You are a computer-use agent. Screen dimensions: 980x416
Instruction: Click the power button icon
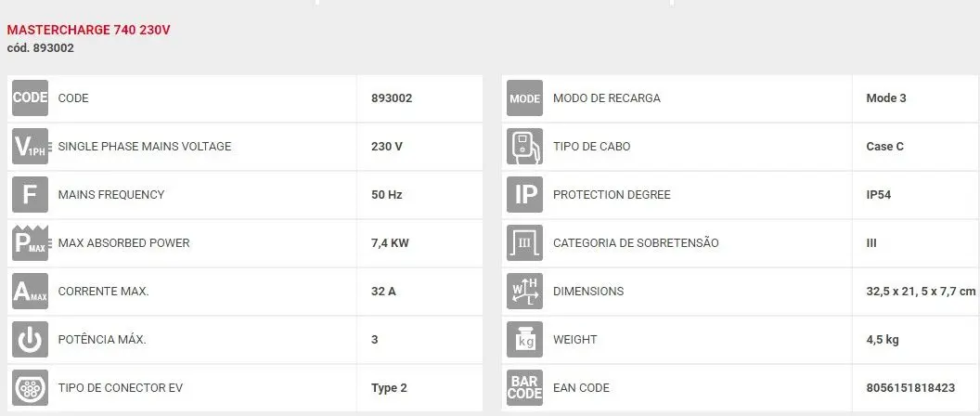pos(30,340)
